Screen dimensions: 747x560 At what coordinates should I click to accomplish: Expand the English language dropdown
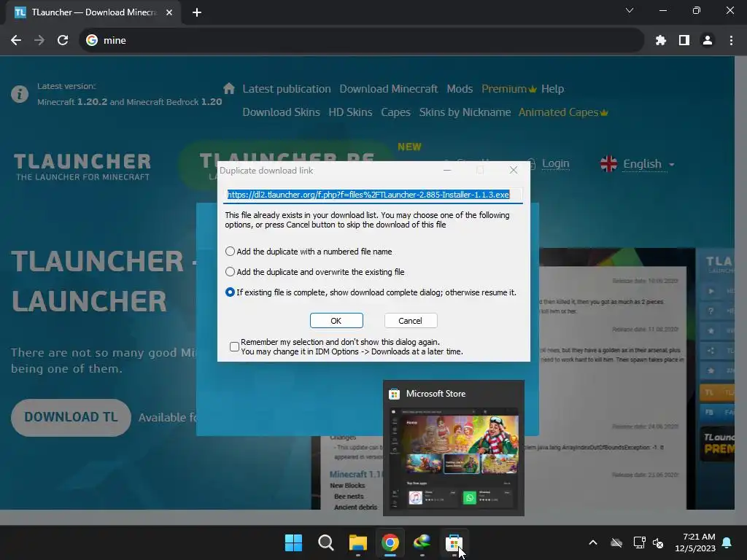pyautogui.click(x=649, y=164)
